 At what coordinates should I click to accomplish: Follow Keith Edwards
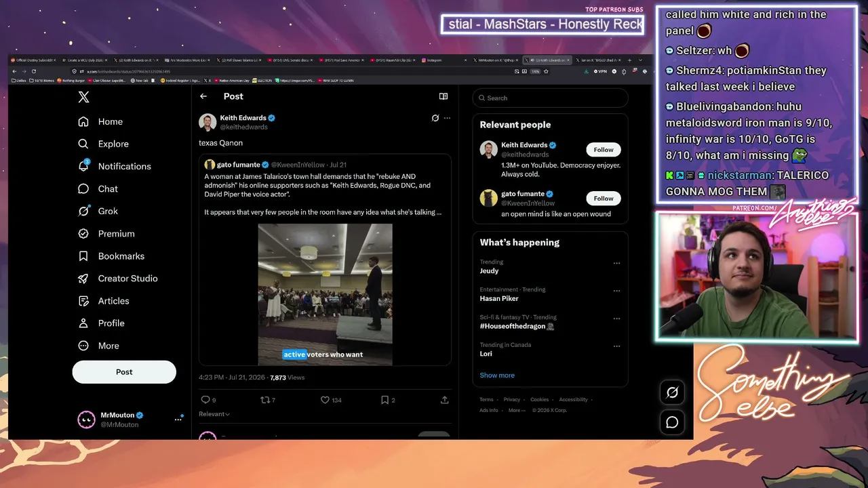click(x=604, y=150)
